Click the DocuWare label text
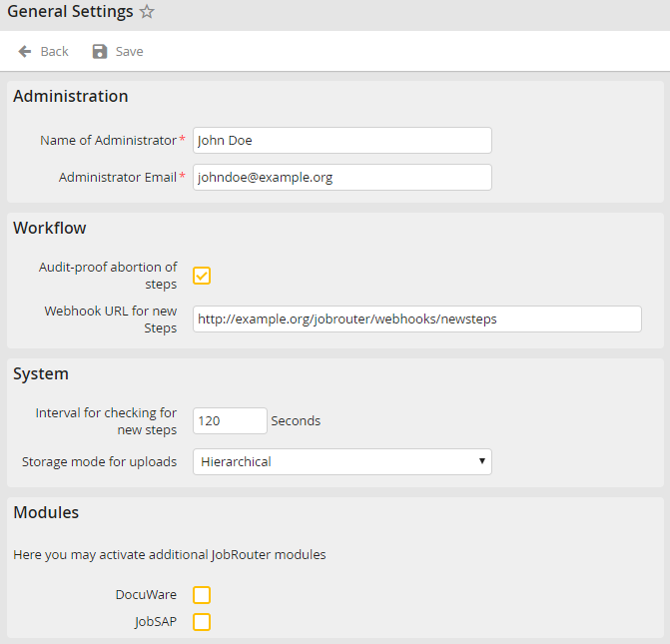670x644 pixels. pyautogui.click(x=146, y=595)
